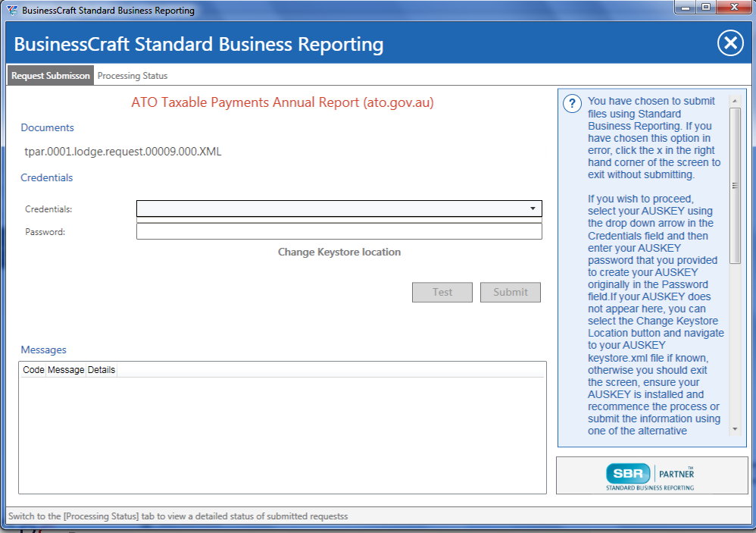The image size is (756, 533).
Task: Click the help panel scrollbar thumb
Action: (735, 186)
